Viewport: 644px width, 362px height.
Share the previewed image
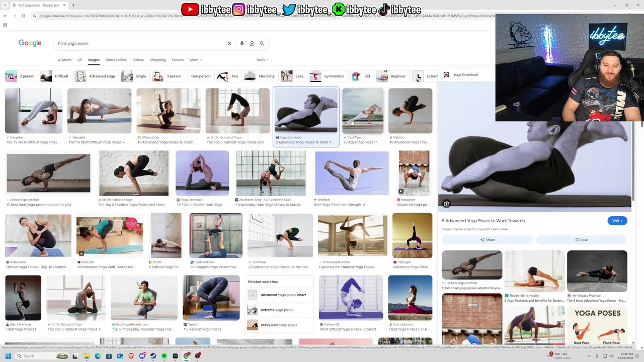click(487, 240)
